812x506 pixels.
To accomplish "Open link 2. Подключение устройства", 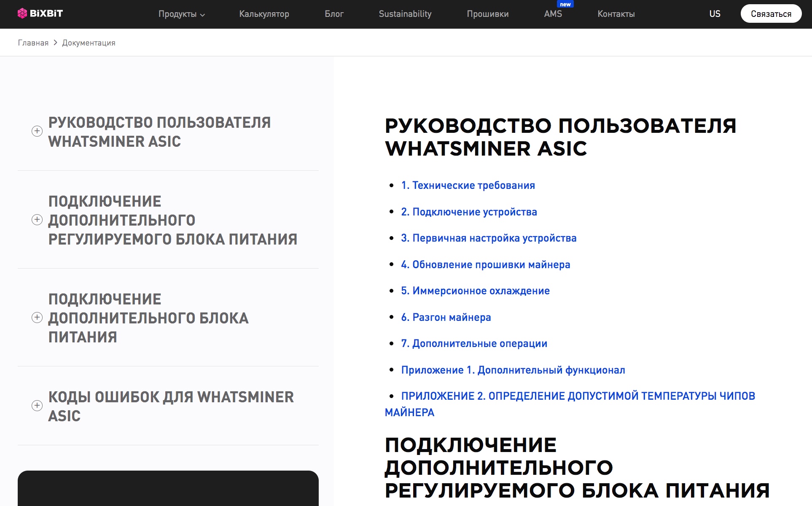I will coord(469,212).
